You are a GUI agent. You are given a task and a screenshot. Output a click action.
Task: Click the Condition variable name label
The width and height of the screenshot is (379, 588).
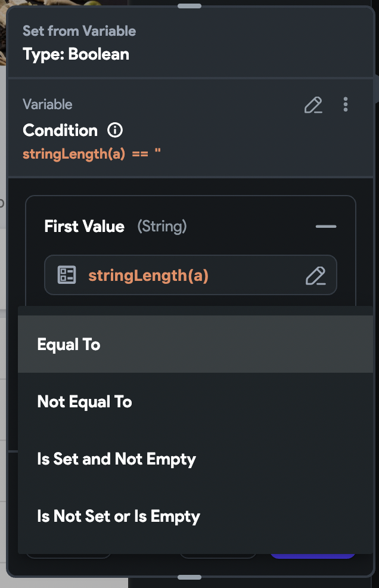tap(60, 130)
